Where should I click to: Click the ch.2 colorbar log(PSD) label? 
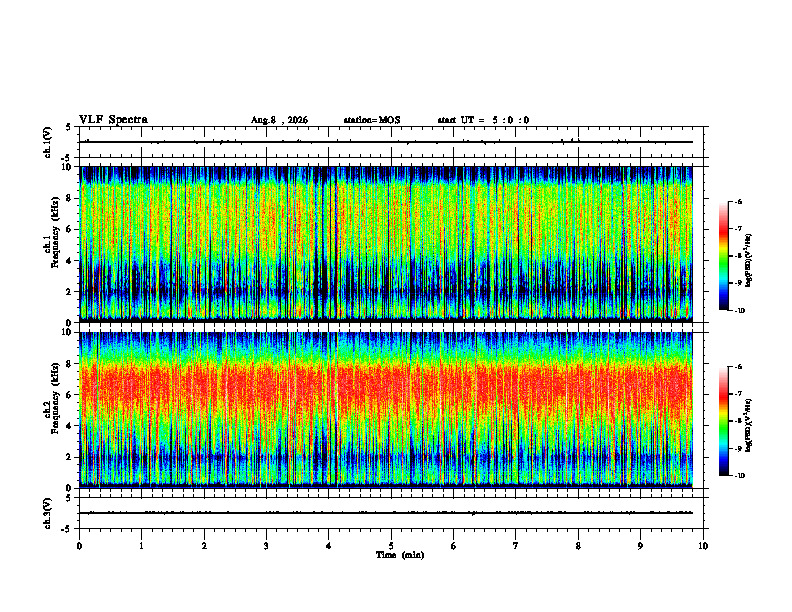coord(749,425)
